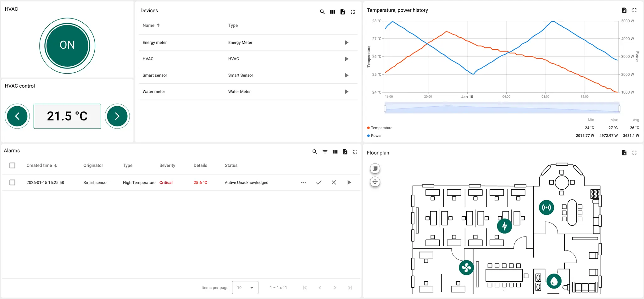Check the Smart sensor alarm row checkbox

coord(12,182)
